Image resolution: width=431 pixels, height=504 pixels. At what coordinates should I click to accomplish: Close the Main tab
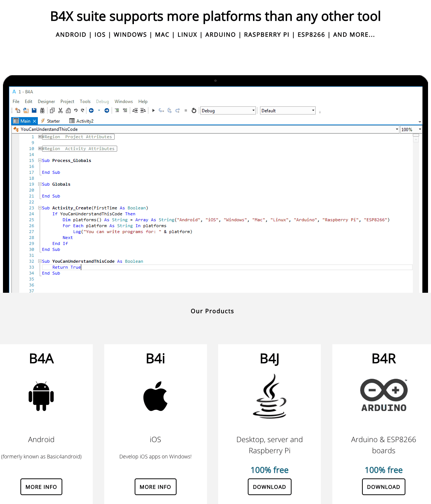tap(34, 121)
